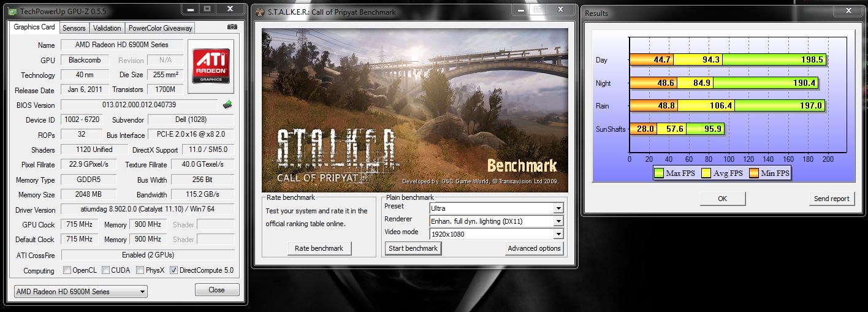
Task: Open the GPU selection dropdown in GPU-Z
Action: click(x=81, y=291)
